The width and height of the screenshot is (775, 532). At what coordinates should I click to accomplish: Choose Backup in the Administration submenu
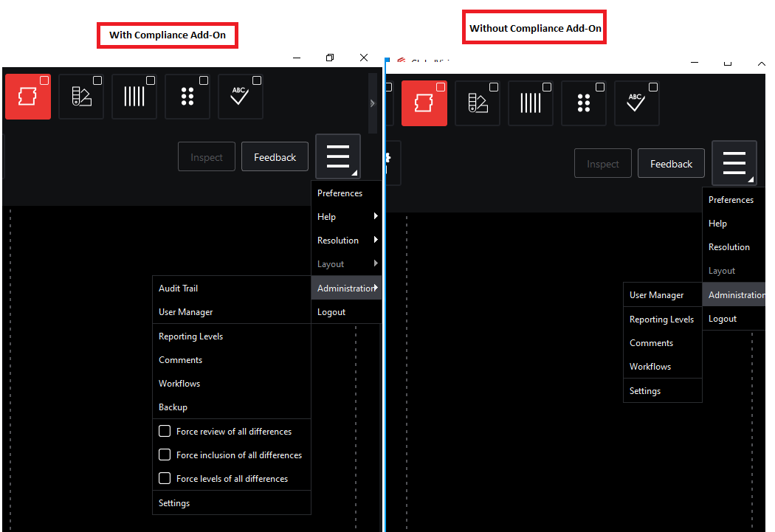point(173,407)
